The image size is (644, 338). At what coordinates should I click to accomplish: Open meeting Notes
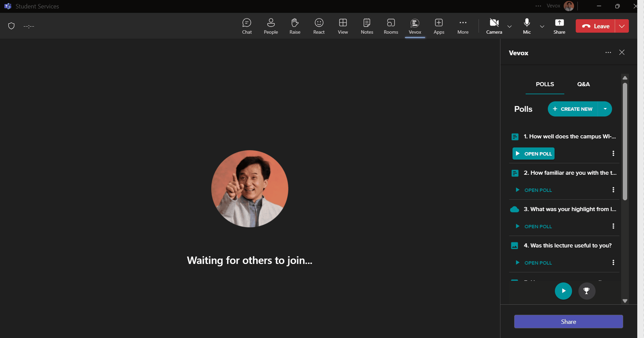pyautogui.click(x=367, y=26)
